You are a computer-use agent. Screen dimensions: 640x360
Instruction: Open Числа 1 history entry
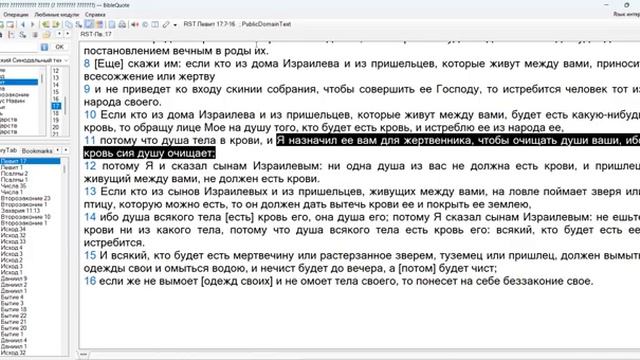12,192
